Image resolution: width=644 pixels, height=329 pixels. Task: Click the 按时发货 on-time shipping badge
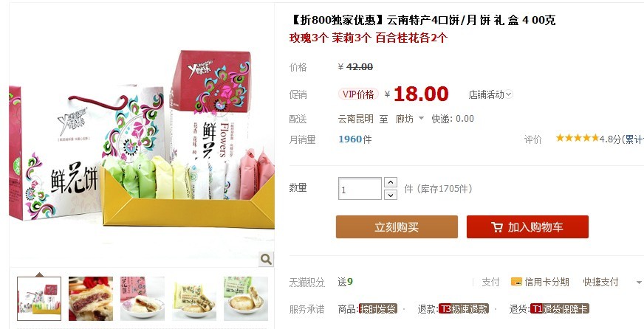click(x=378, y=309)
